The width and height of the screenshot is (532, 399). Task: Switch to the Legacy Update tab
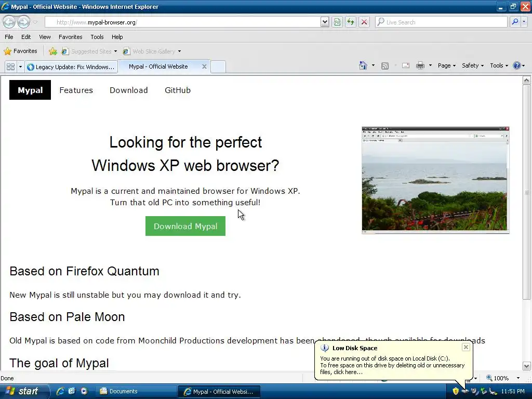point(71,67)
